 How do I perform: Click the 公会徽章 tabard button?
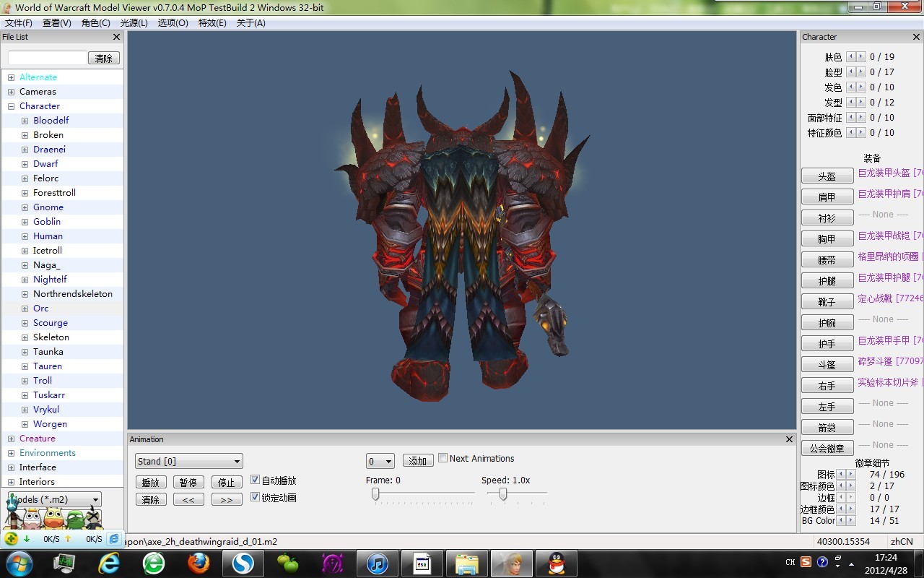click(x=827, y=448)
